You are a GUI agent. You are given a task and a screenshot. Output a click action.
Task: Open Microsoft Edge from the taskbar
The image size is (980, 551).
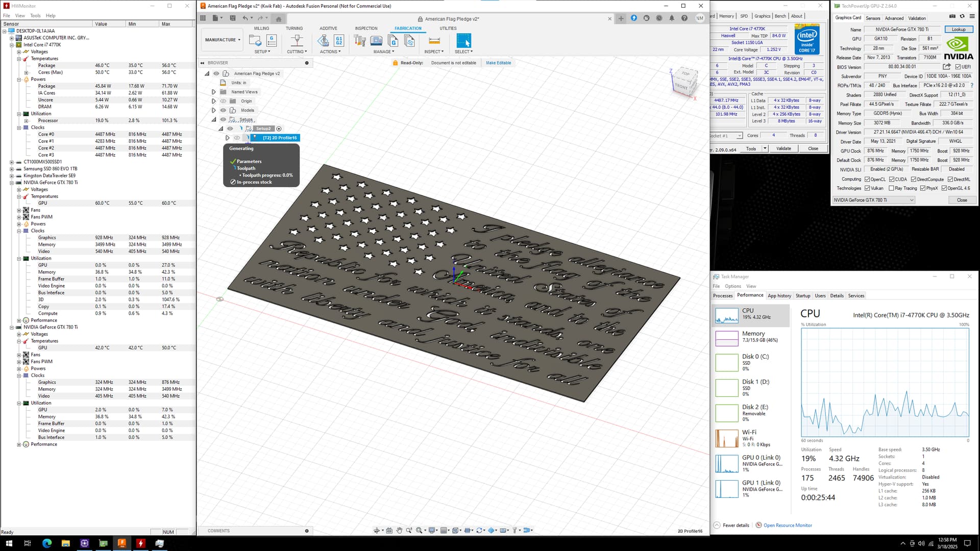click(47, 543)
